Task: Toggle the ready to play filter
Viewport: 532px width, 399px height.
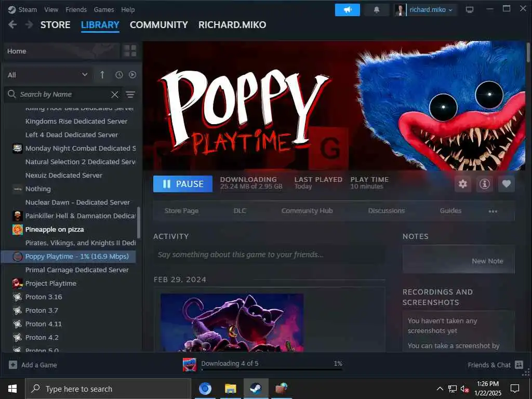Action: (x=132, y=75)
